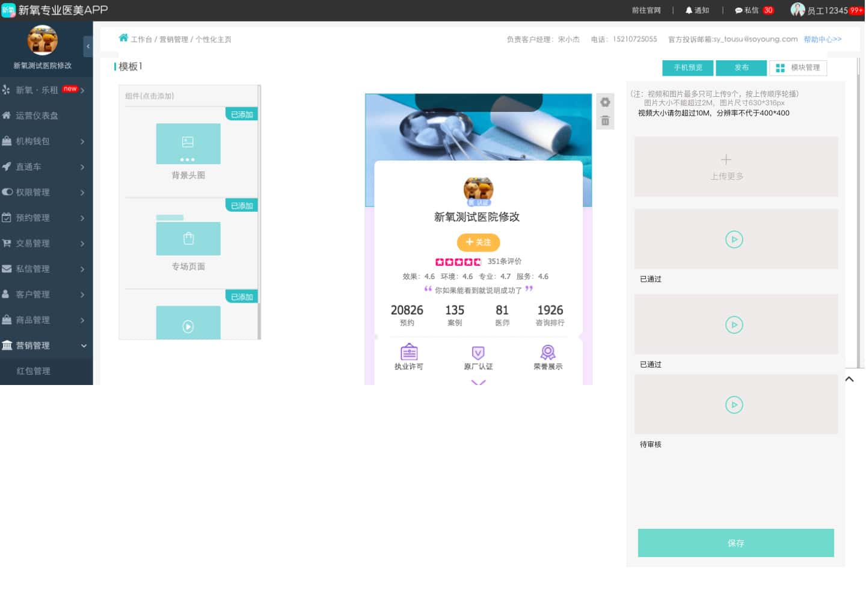Click the 交易管理 cart icon
The image size is (866, 616).
7,243
